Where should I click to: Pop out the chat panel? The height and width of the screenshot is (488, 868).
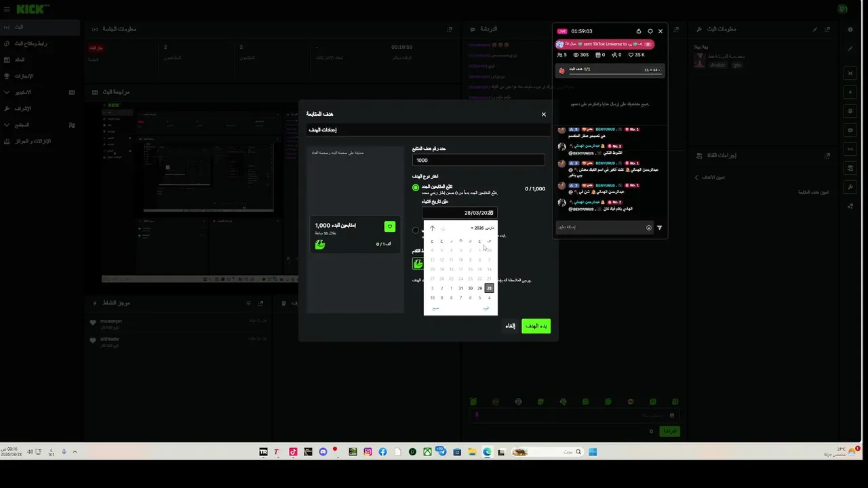(677, 29)
